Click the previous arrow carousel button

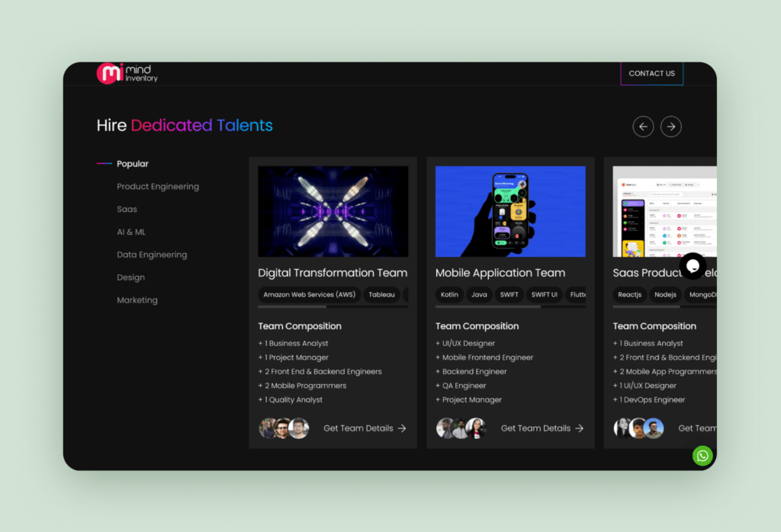click(x=643, y=127)
